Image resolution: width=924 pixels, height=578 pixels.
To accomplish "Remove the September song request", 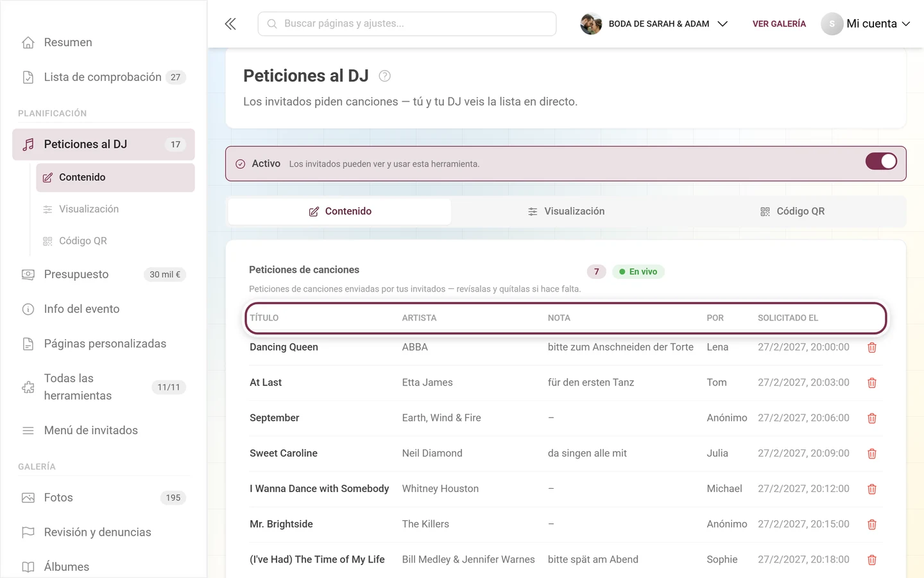I will click(872, 418).
